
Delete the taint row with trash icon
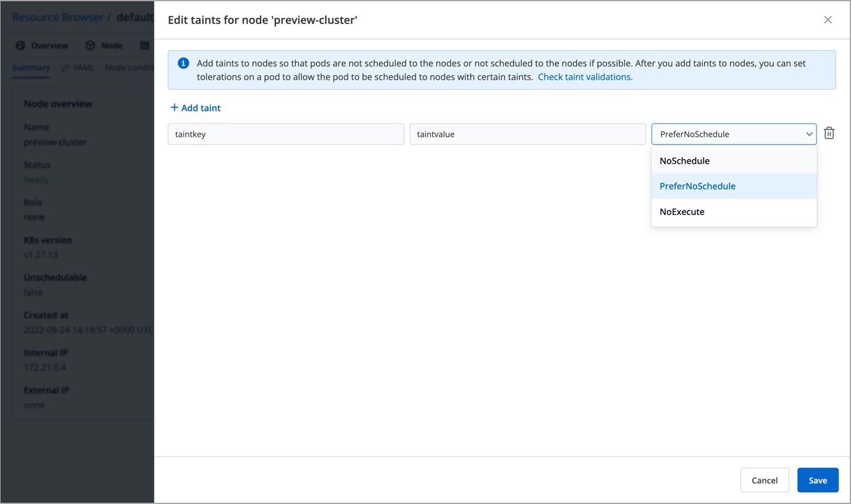point(829,133)
